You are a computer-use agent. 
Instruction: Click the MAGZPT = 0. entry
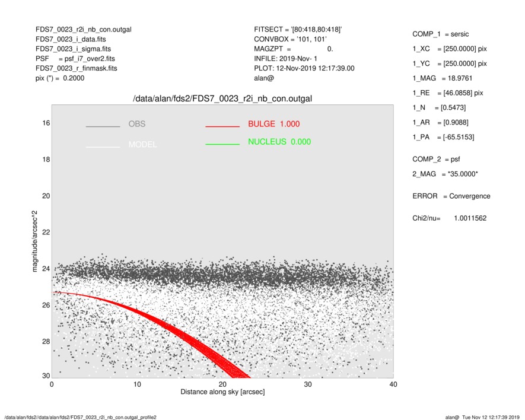tap(293, 49)
